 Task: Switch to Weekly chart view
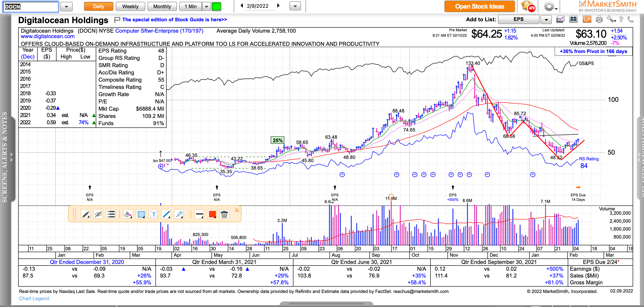point(130,7)
